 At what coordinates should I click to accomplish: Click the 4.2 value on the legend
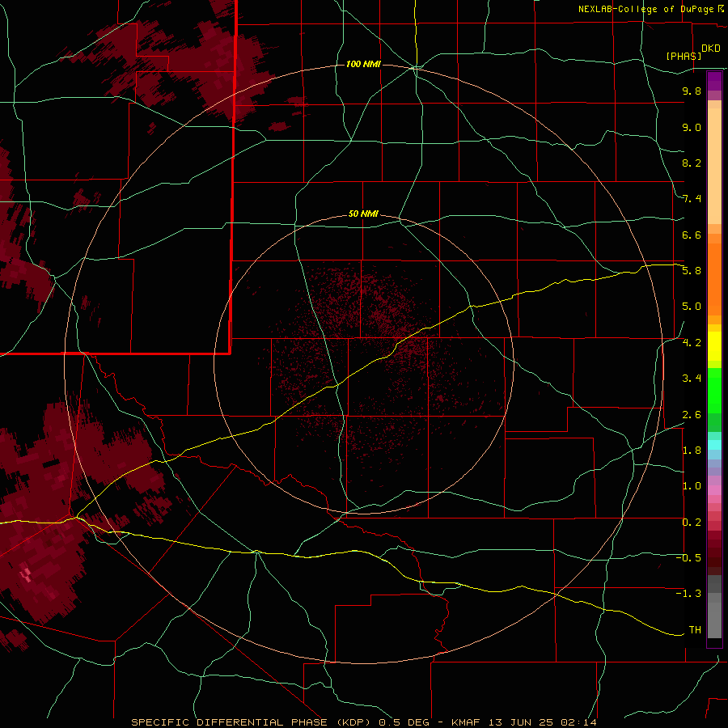(692, 343)
